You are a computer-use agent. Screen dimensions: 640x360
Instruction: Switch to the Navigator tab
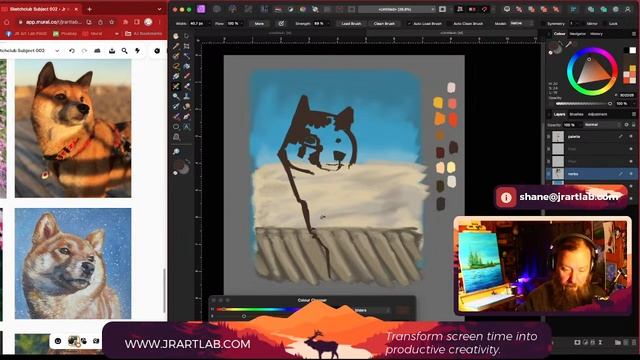click(x=578, y=34)
